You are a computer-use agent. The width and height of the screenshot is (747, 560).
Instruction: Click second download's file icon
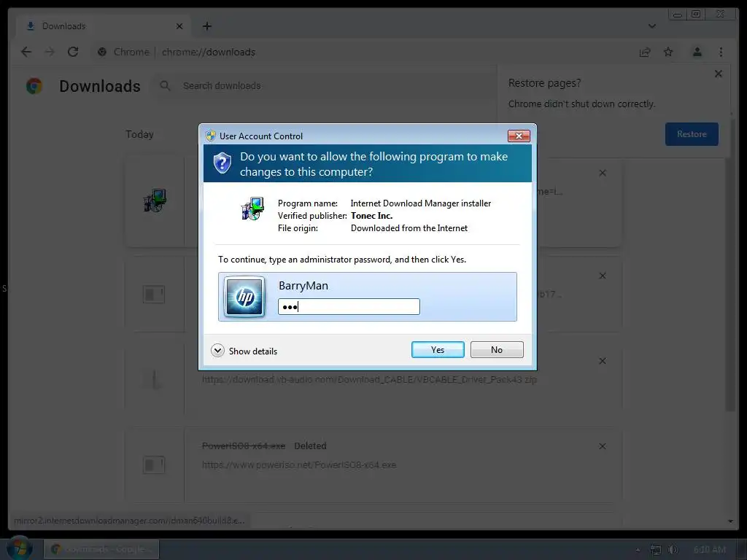pos(154,295)
